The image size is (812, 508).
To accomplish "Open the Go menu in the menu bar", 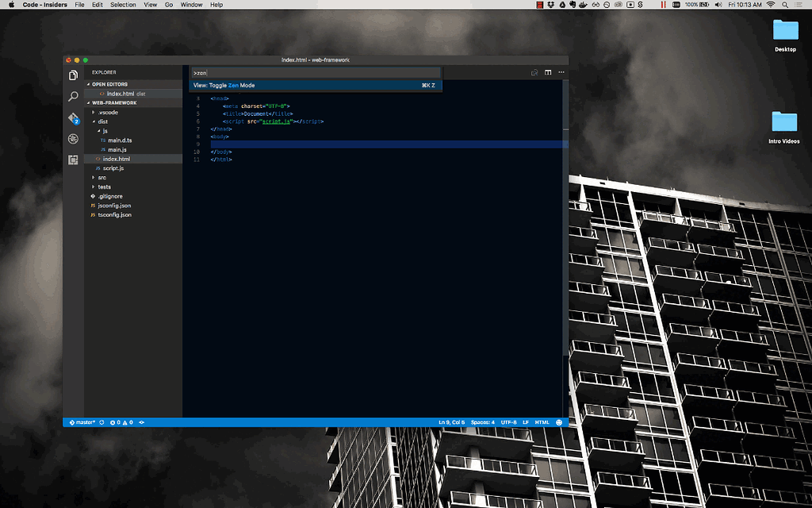I will pos(169,5).
